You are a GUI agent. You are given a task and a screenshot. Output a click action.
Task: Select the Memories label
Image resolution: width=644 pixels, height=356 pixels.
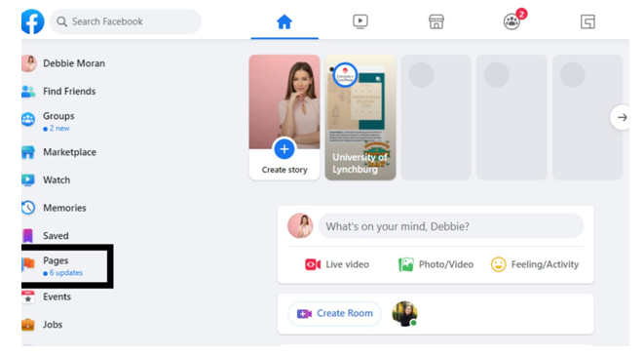point(64,208)
